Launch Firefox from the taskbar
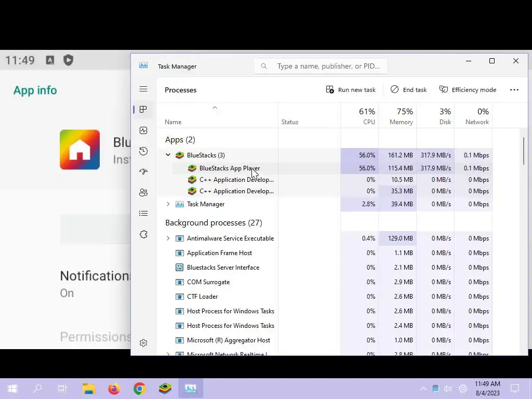Screen dimensions: 532x399 pyautogui.click(x=114, y=389)
